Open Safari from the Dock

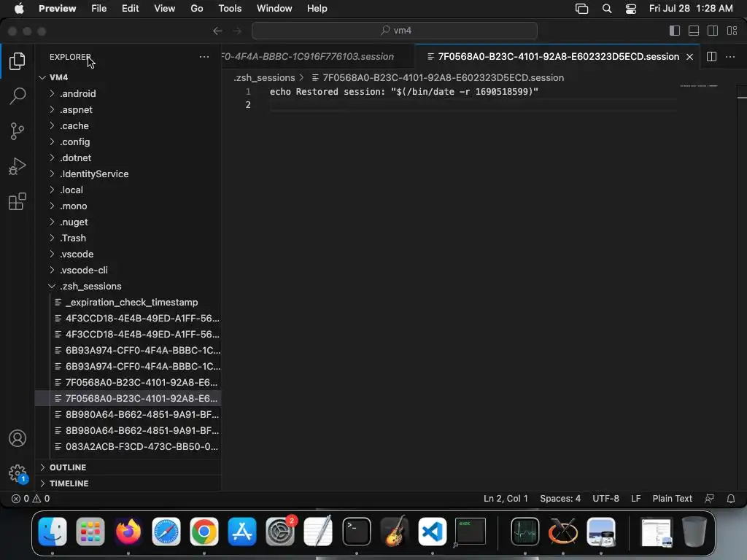tap(166, 532)
